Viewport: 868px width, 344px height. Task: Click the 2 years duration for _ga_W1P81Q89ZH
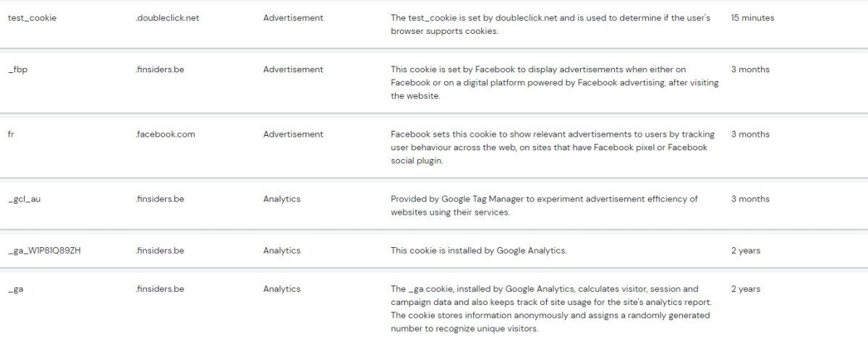pos(745,251)
